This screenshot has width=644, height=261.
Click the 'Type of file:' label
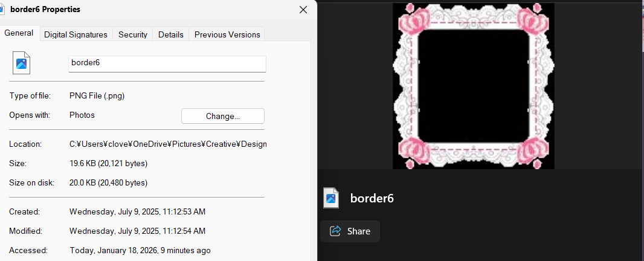point(30,96)
